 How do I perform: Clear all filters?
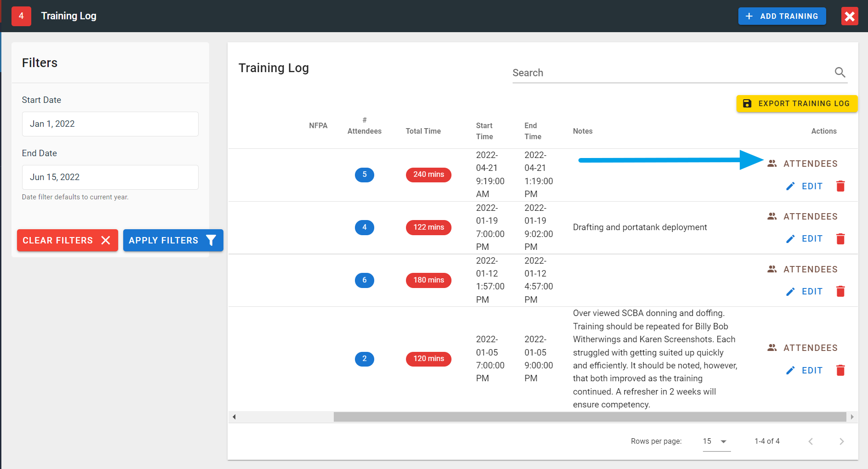(x=67, y=240)
